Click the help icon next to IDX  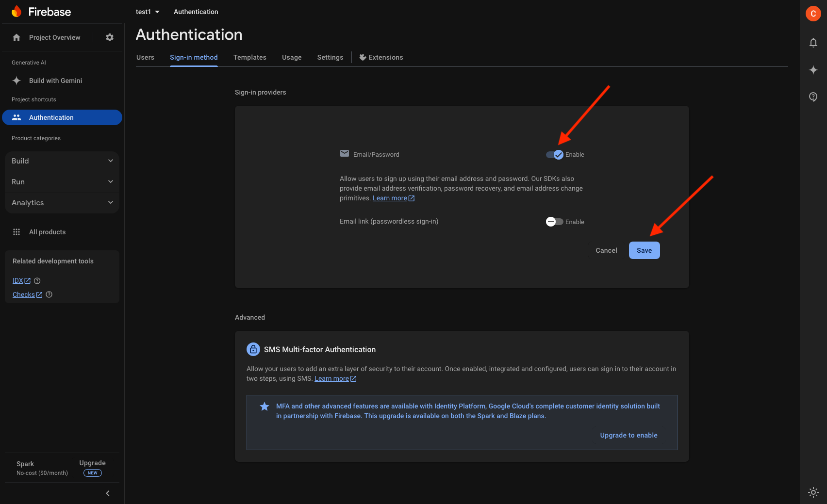(37, 281)
